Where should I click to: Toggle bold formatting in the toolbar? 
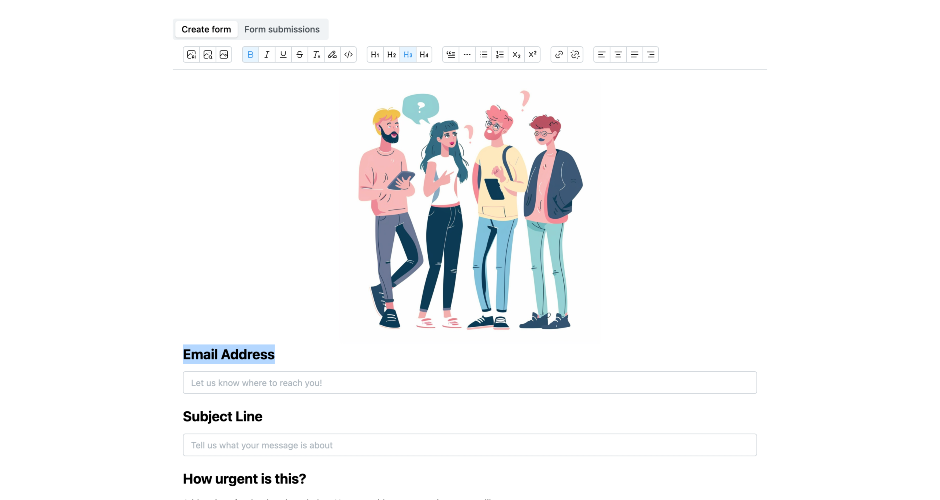click(250, 55)
